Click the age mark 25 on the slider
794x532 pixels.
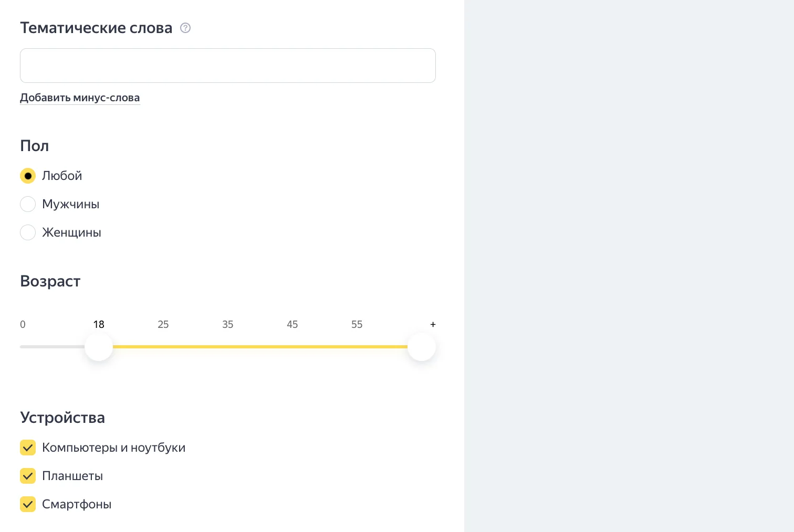163,324
